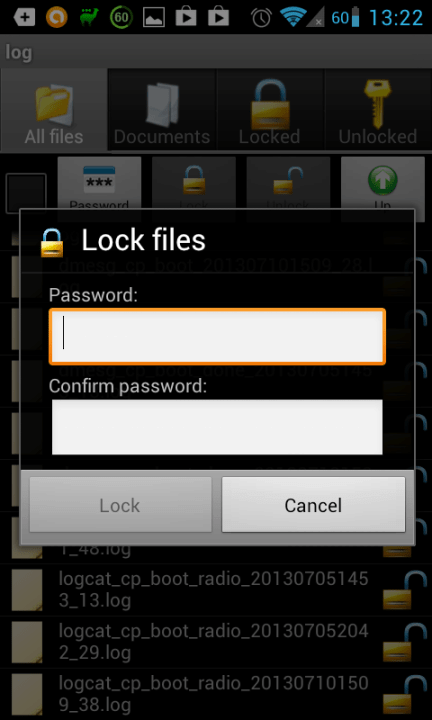The width and height of the screenshot is (432, 720).
Task: Open the alarm clock status icon
Action: (x=261, y=17)
